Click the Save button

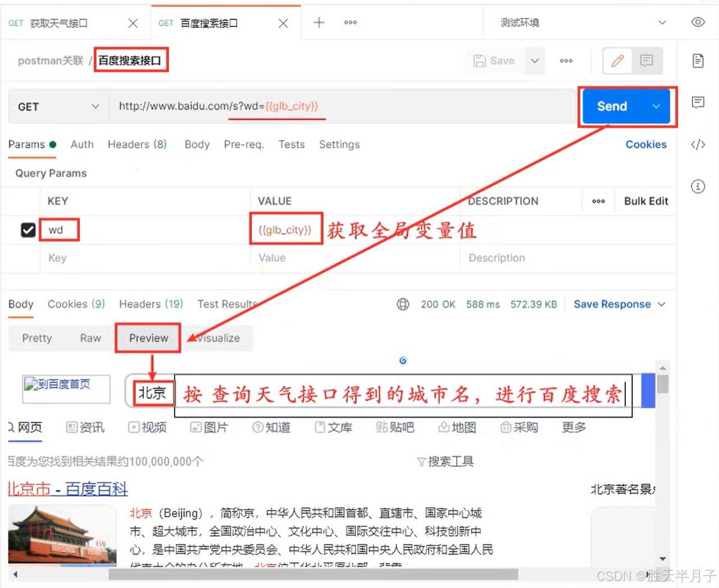tap(494, 61)
